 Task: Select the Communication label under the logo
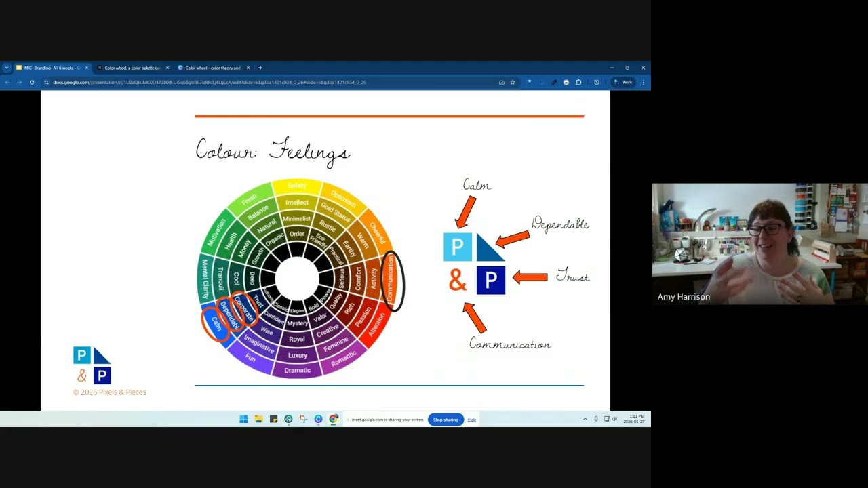510,344
